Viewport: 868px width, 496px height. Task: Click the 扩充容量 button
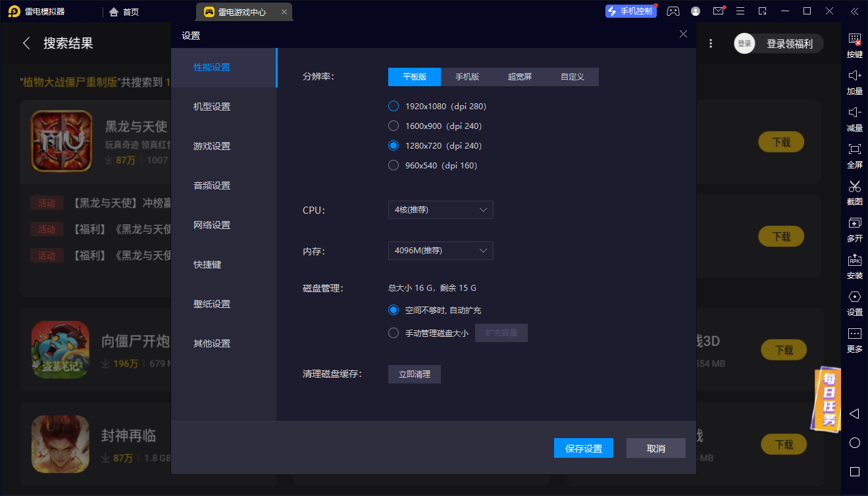click(501, 333)
